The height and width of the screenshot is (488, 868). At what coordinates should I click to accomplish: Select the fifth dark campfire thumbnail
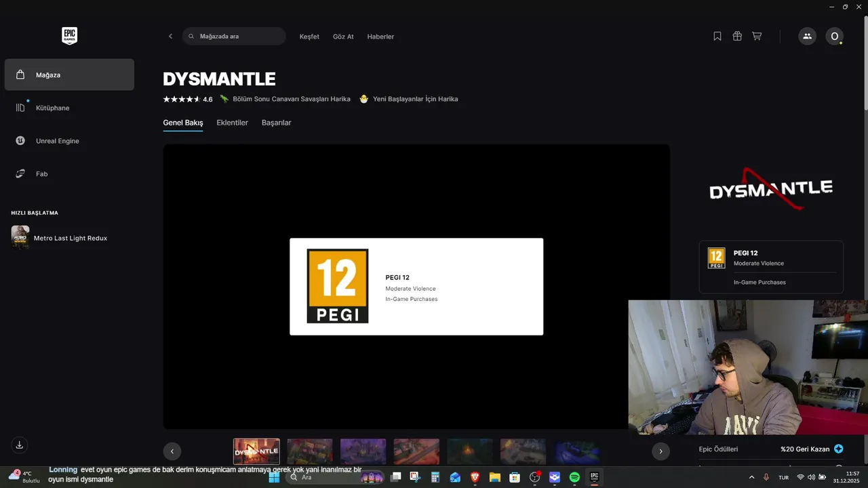click(470, 451)
